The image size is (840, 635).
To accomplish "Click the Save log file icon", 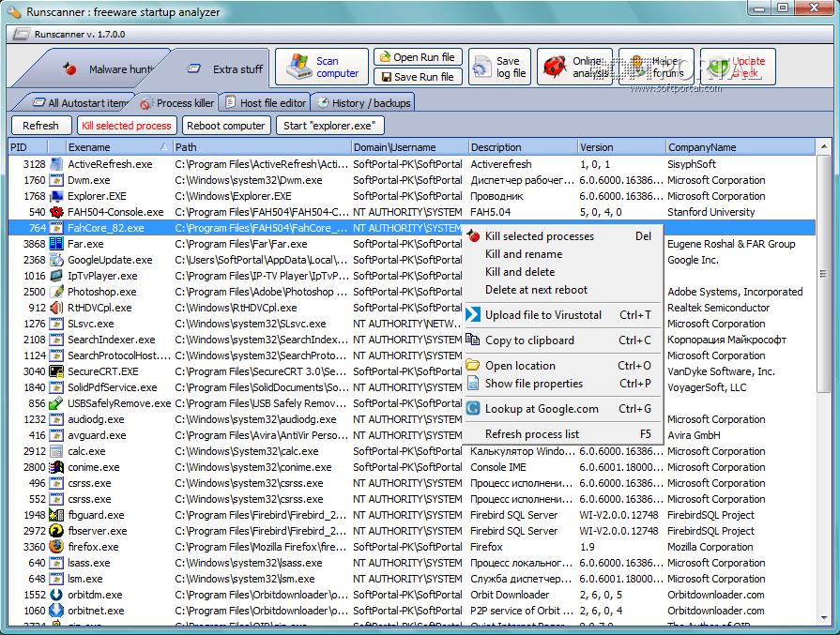I will [481, 68].
